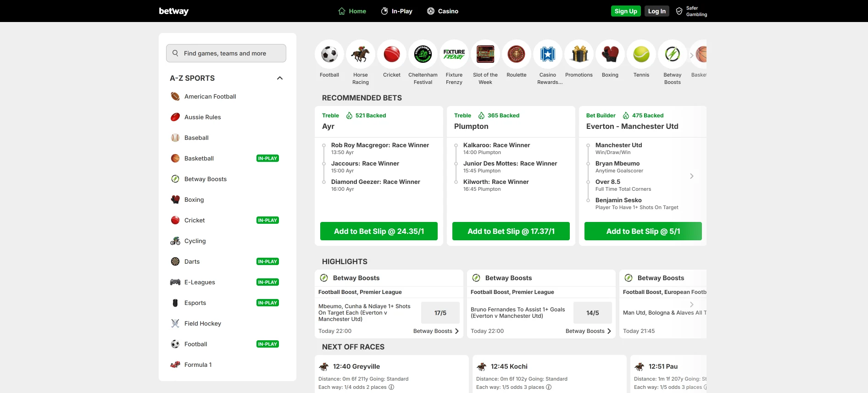The width and height of the screenshot is (868, 393).
Task: Click "Kalkaroo: Race Winner" selection
Action: click(x=496, y=145)
